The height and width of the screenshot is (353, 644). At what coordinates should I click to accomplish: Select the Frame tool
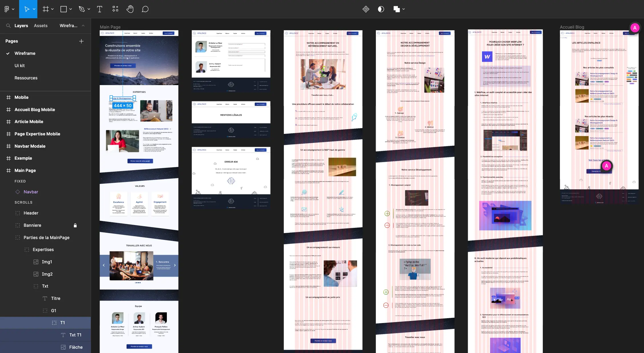(x=46, y=9)
